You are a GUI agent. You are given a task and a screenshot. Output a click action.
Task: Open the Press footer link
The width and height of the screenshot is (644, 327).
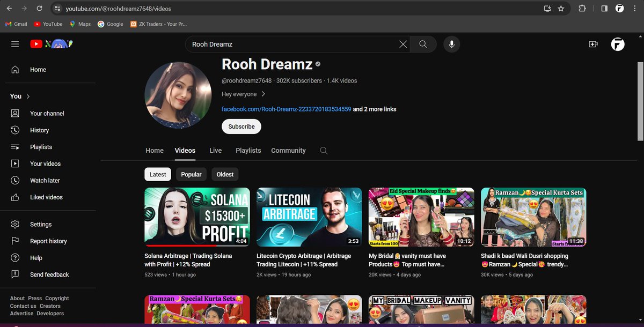[x=35, y=298]
